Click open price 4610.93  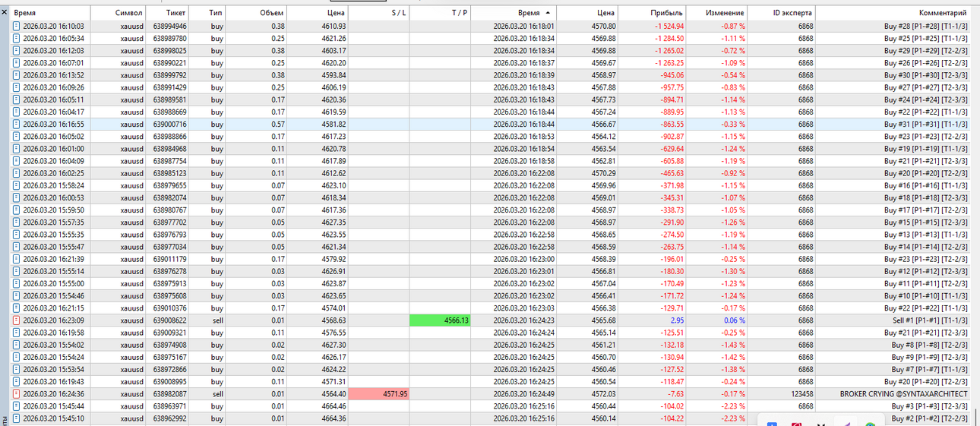(x=334, y=26)
